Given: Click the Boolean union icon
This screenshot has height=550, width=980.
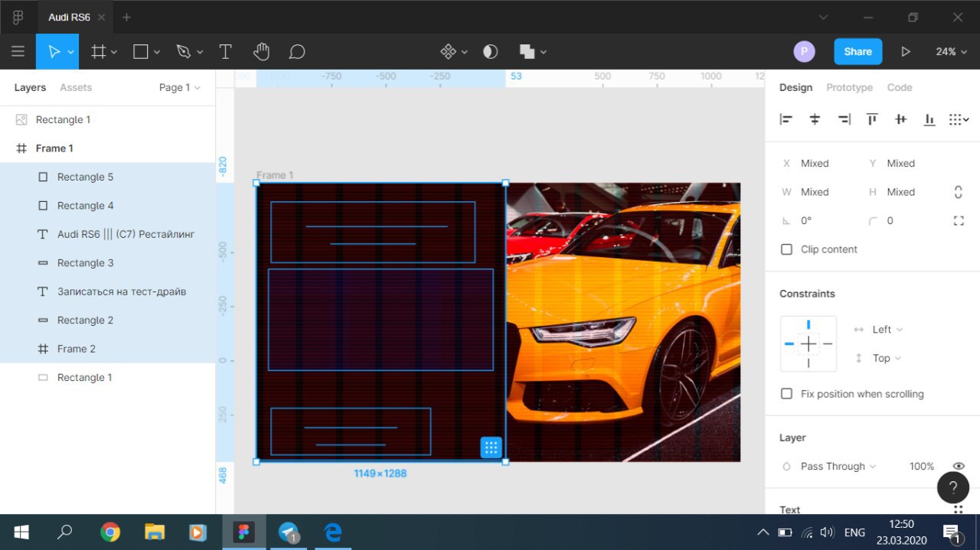Looking at the screenshot, I should (527, 51).
